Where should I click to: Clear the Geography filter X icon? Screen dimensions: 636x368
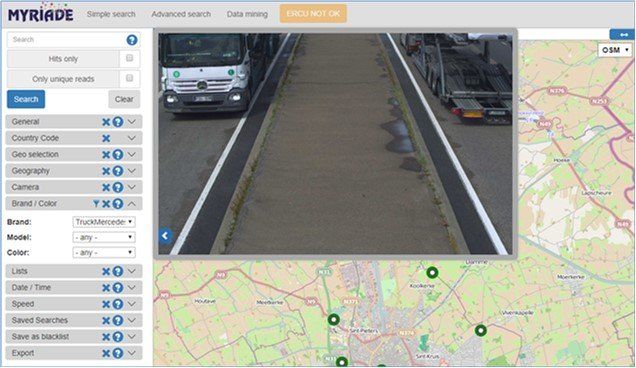[x=106, y=171]
